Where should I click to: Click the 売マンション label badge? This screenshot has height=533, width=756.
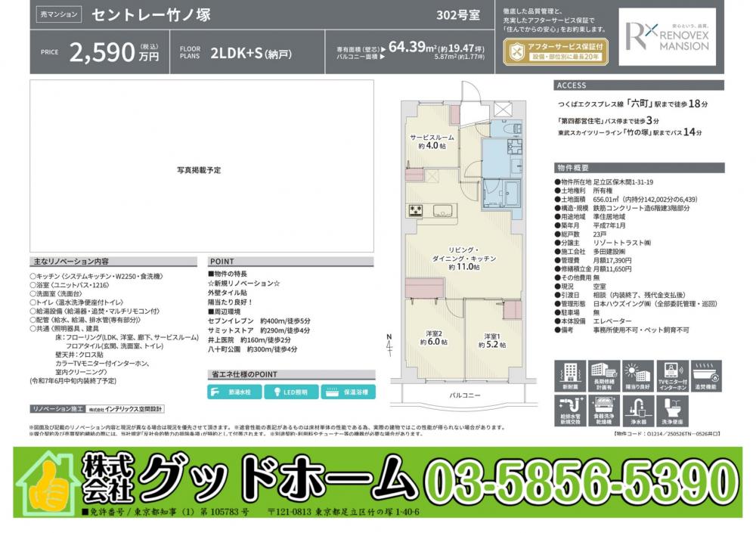coord(59,14)
